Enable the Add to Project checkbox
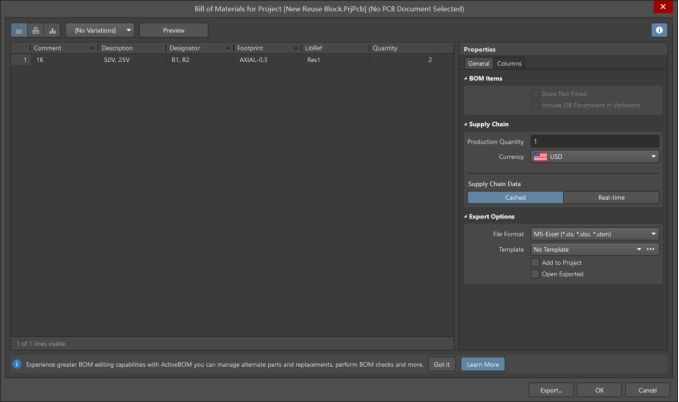This screenshot has height=402, width=679. pos(536,262)
